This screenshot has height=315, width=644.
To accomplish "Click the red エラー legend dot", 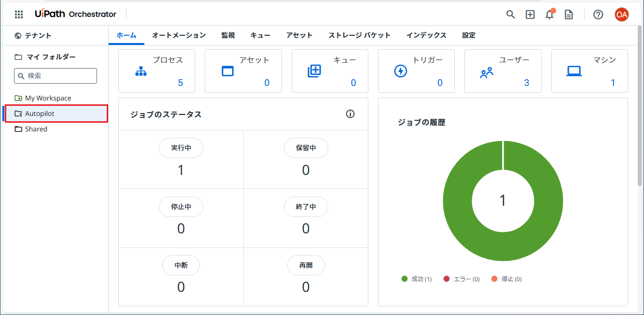I will [x=447, y=279].
